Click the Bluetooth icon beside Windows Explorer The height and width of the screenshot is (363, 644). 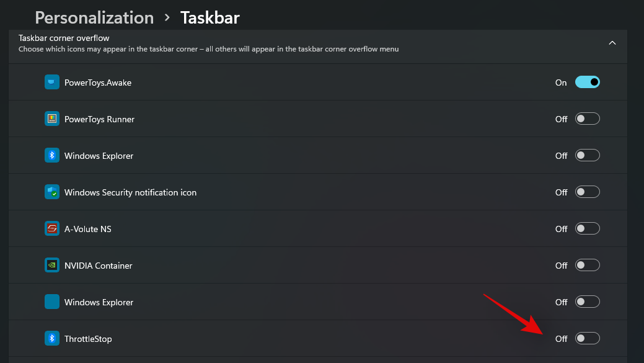click(52, 155)
